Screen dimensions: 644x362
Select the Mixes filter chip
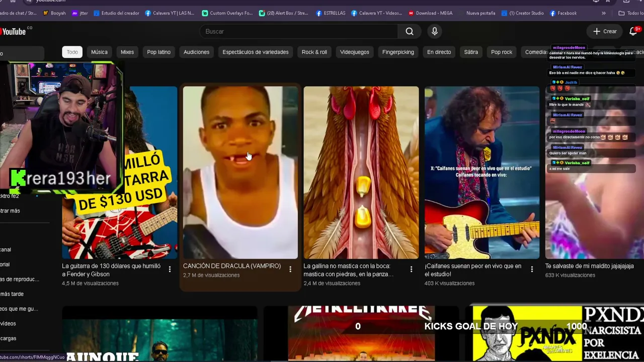point(127,52)
